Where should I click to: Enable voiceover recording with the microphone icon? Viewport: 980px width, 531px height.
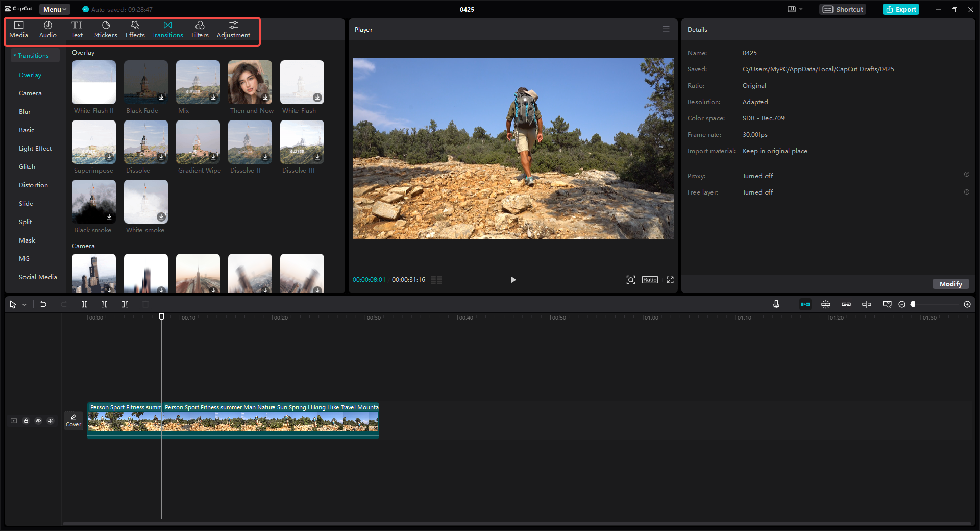coord(776,304)
